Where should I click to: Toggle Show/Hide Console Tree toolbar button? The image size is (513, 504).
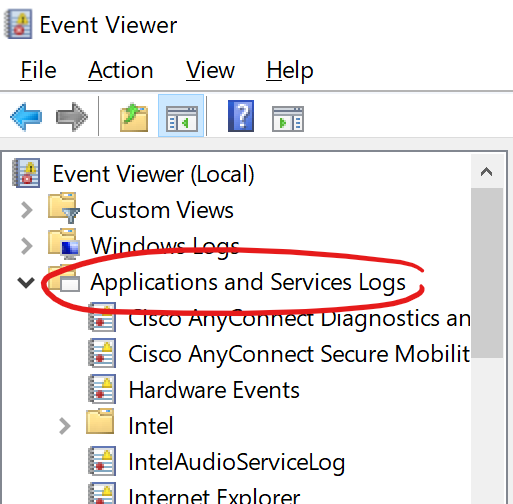click(x=181, y=116)
